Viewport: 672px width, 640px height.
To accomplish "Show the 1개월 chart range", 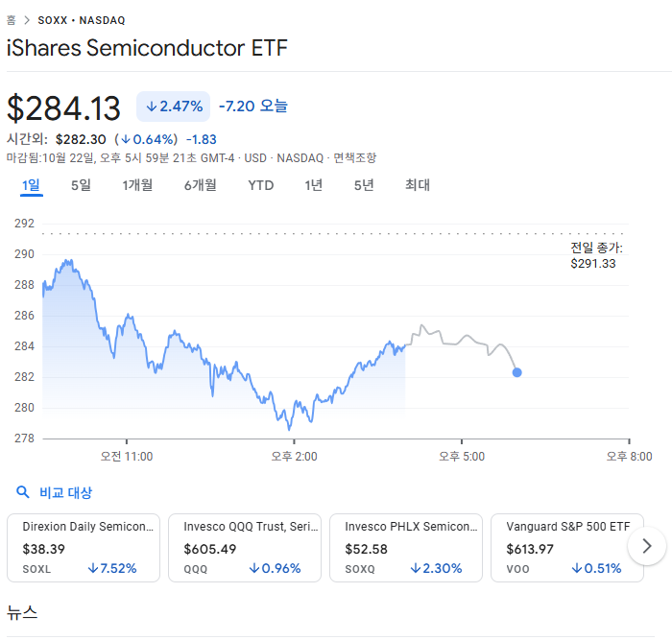I will tap(137, 185).
